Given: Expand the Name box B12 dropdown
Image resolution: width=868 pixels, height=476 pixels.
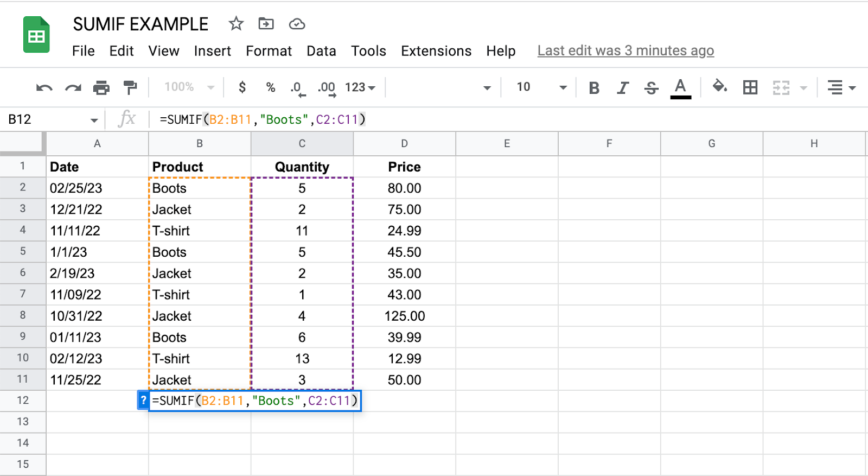Looking at the screenshot, I should (94, 120).
